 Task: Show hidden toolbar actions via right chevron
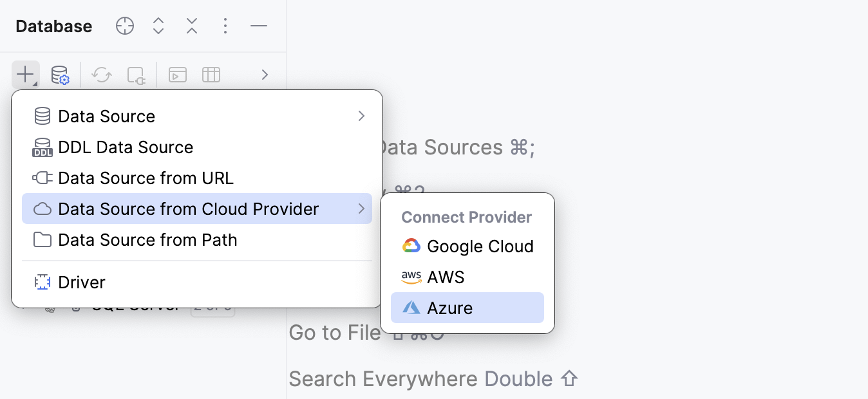tap(264, 74)
